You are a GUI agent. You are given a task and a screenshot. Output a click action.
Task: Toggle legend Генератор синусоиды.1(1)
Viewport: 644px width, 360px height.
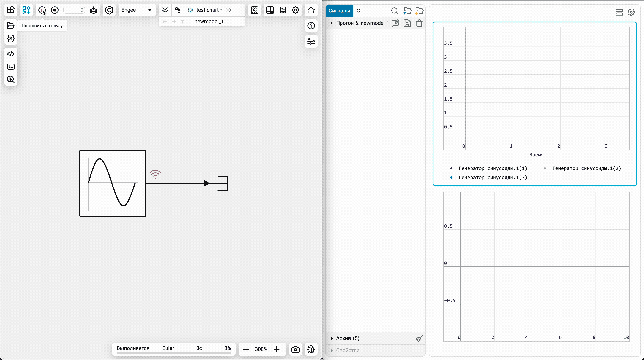point(489,168)
